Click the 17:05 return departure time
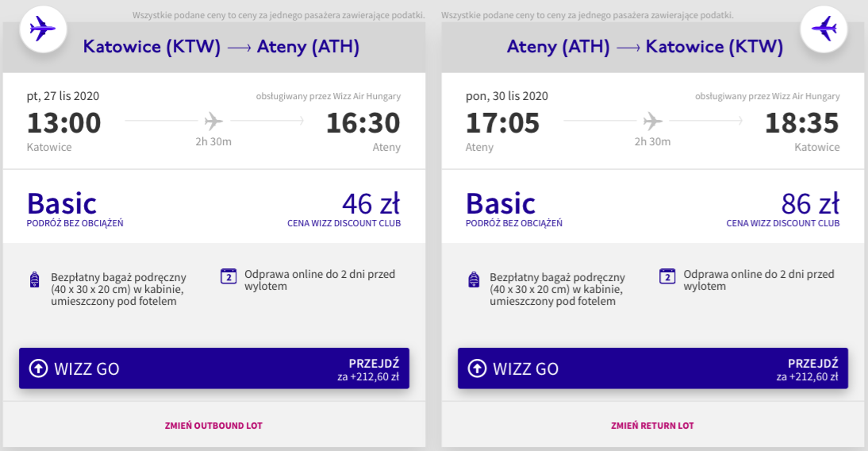 (503, 123)
